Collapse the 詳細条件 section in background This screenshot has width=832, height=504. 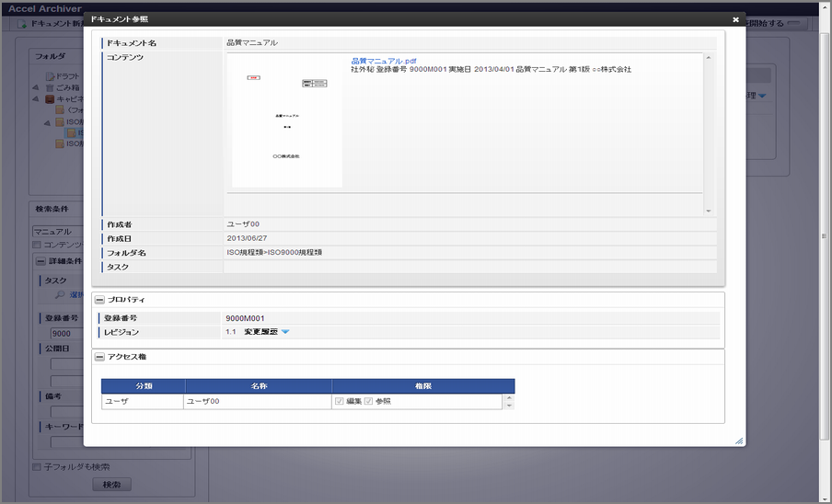click(x=40, y=261)
